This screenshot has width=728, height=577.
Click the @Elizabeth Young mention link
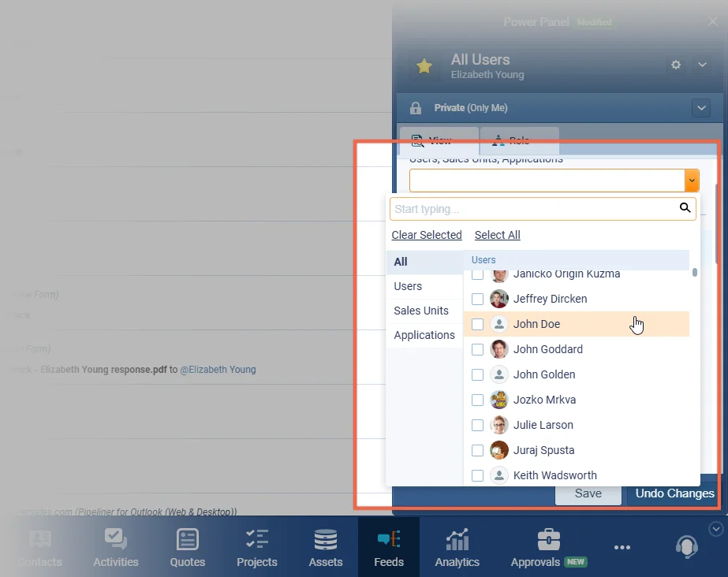click(218, 370)
